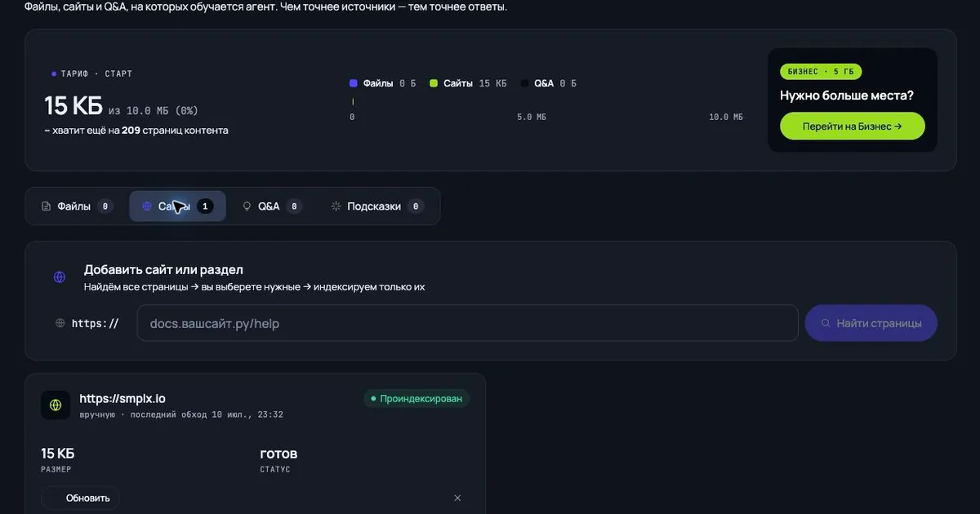Click the Добавить сайт или раздел heading
The image size is (980, 514).
pos(163,270)
